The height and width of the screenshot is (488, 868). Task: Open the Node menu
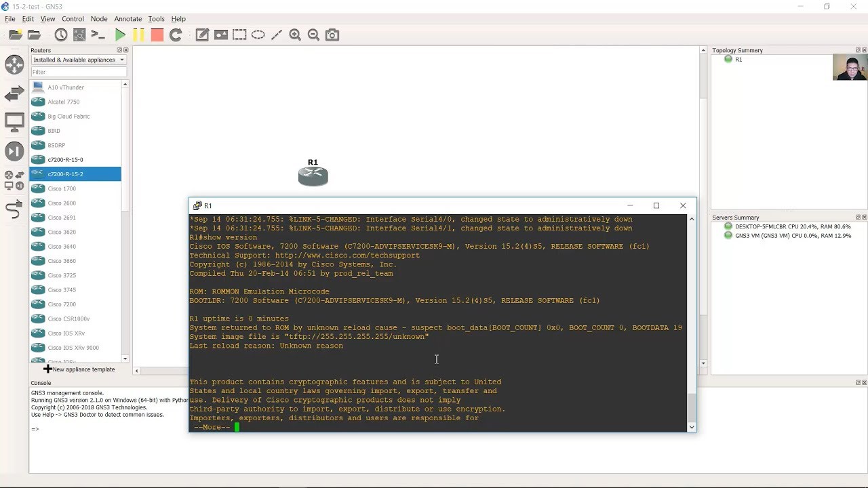pos(99,19)
